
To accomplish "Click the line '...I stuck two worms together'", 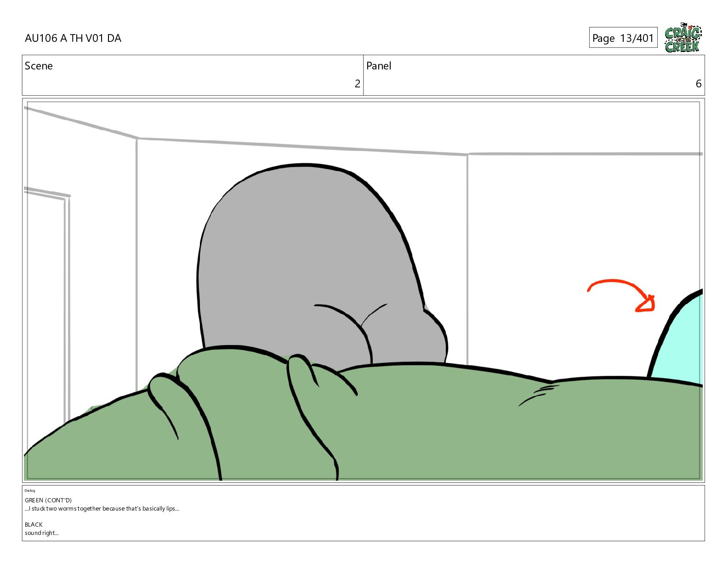I will (x=63, y=509).
